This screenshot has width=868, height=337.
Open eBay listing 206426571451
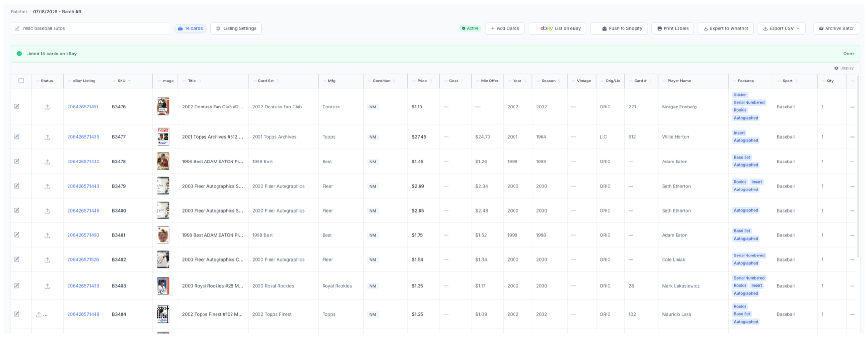pos(83,107)
